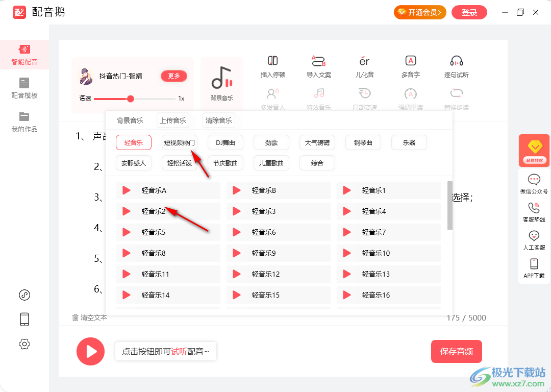Click the Background Music (背景音乐) icon
Viewport: 551px width, 392px height.
coord(222,78)
